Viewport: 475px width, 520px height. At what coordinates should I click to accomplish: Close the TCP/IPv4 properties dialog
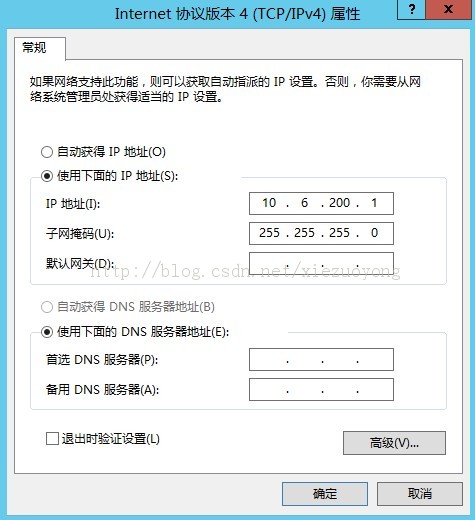click(448, 9)
